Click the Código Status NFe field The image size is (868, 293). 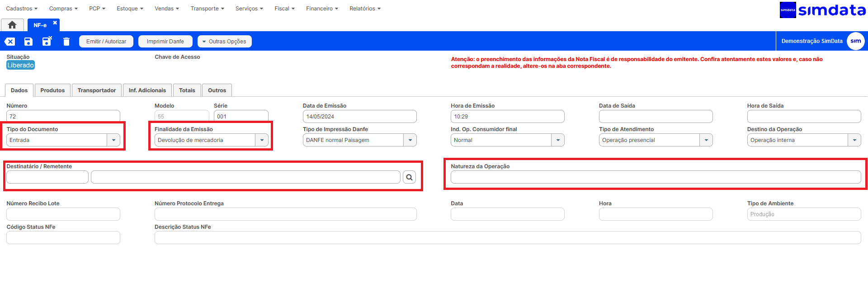pos(63,238)
